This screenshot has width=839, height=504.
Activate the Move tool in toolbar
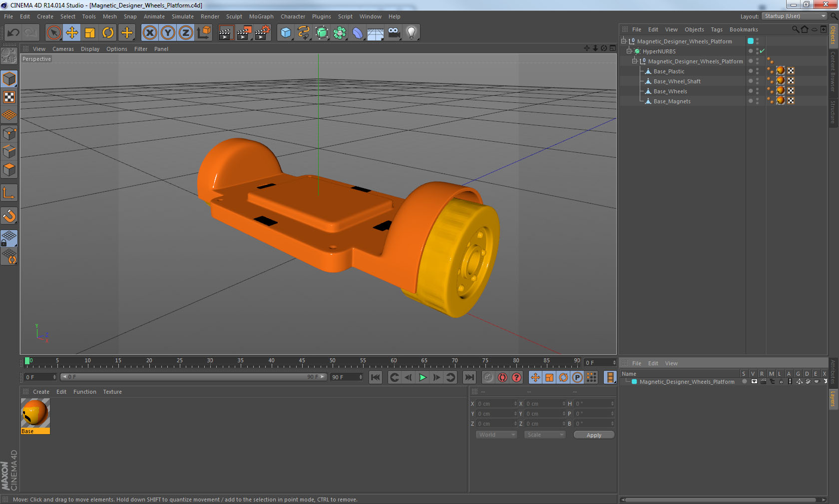[x=72, y=33]
